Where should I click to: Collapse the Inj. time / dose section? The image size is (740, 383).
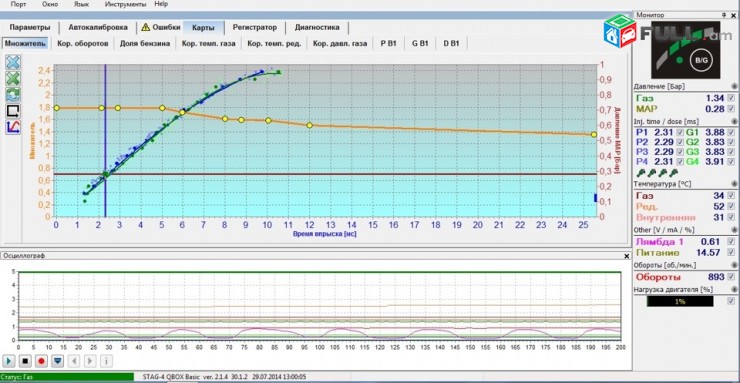pyautogui.click(x=733, y=122)
